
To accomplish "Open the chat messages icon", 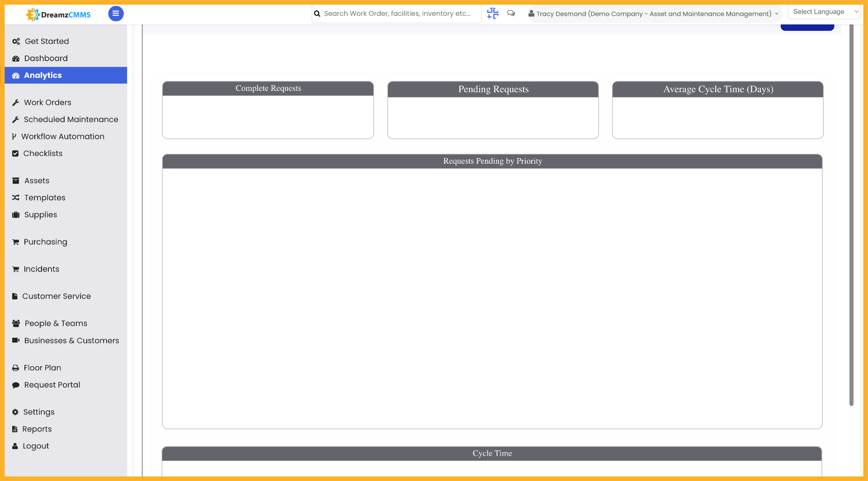I will pos(511,14).
